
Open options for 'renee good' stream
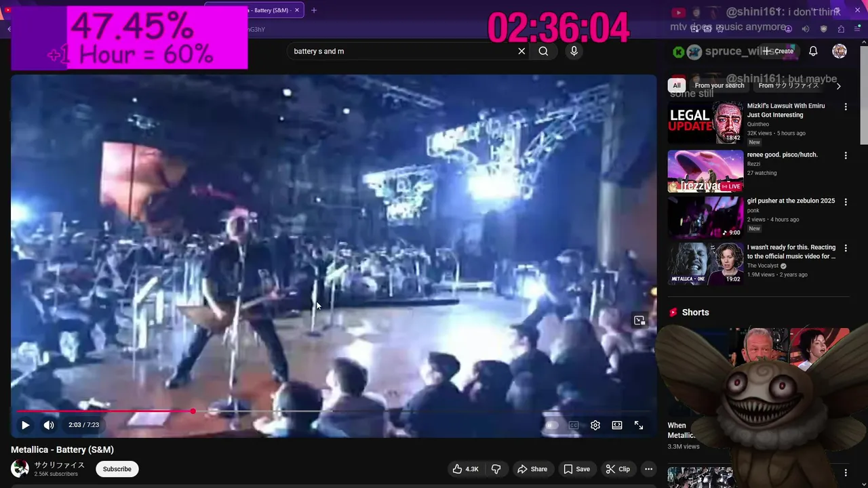[x=846, y=155]
